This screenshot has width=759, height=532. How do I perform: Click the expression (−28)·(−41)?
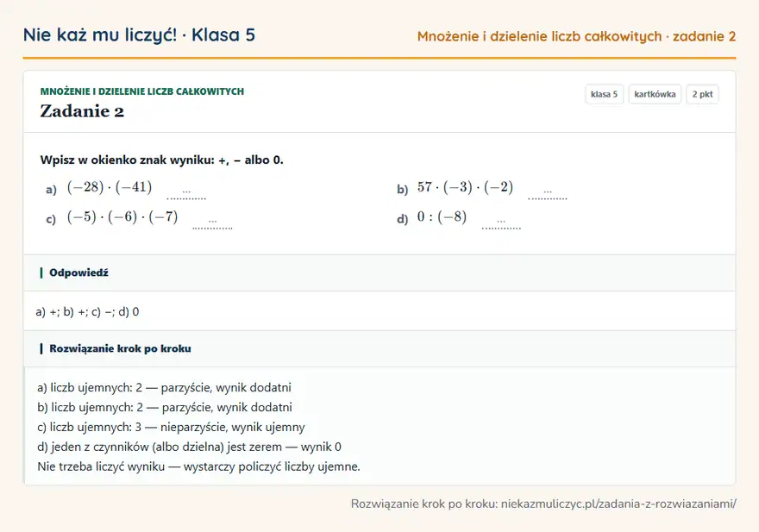click(110, 187)
